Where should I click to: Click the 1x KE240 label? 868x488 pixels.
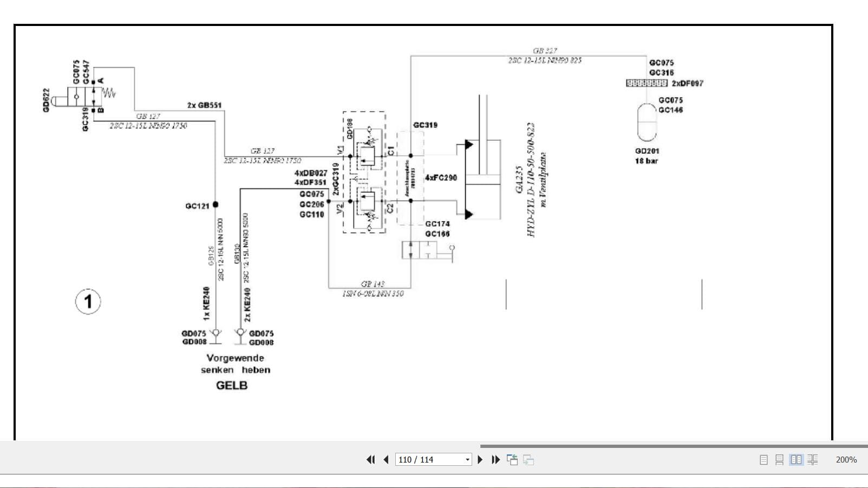click(206, 304)
